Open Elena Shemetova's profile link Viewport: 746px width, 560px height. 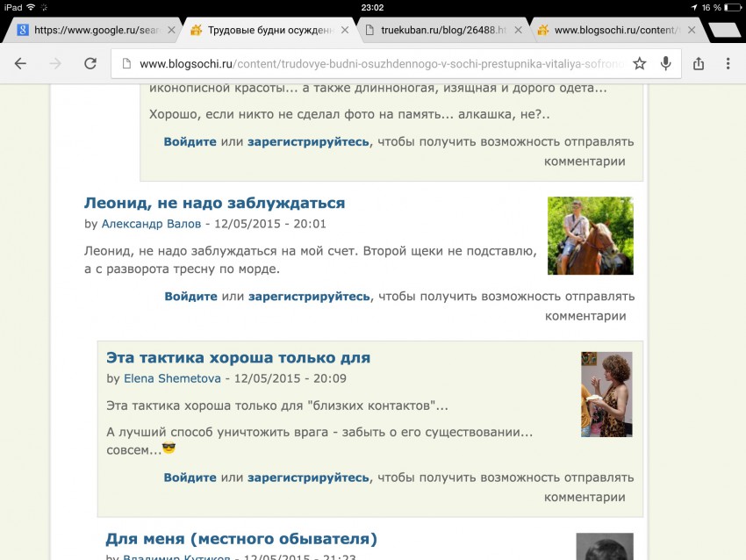[x=172, y=378]
